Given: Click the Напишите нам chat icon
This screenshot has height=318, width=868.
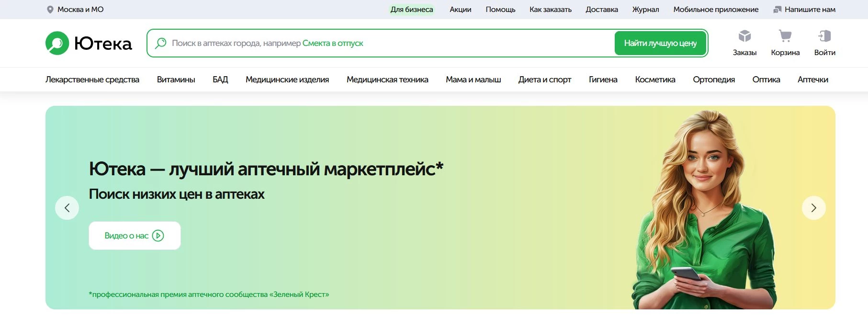Looking at the screenshot, I should [778, 10].
